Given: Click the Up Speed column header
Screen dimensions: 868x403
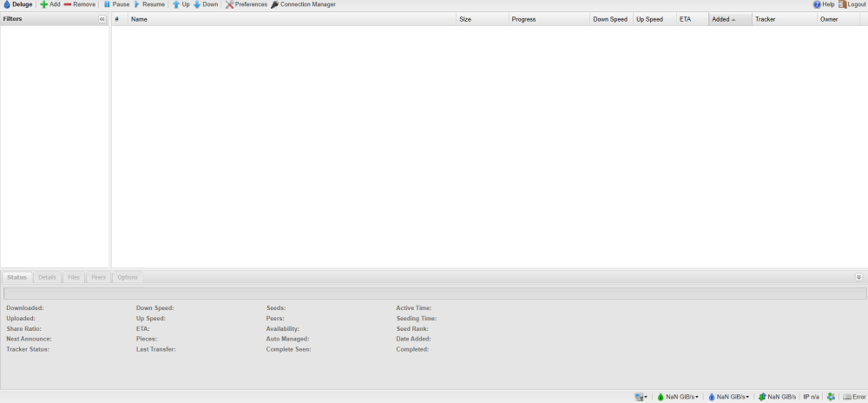Looking at the screenshot, I should click(x=654, y=19).
